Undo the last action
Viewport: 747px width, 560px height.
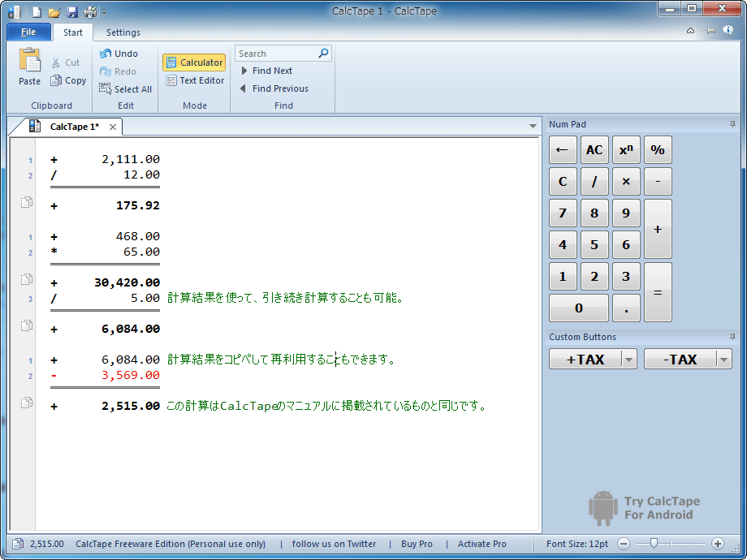coord(119,54)
